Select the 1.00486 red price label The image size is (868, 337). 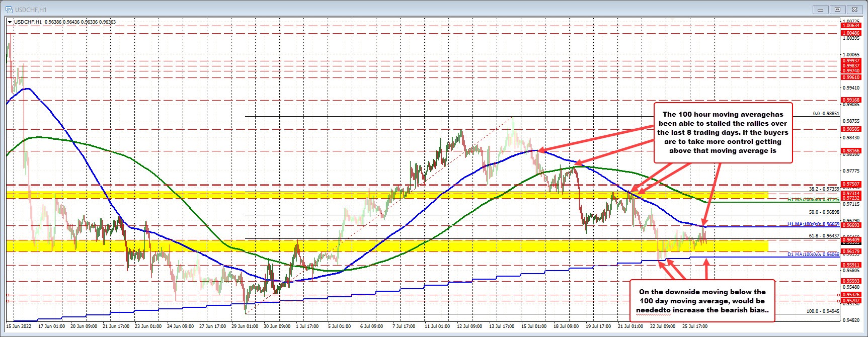tap(851, 33)
